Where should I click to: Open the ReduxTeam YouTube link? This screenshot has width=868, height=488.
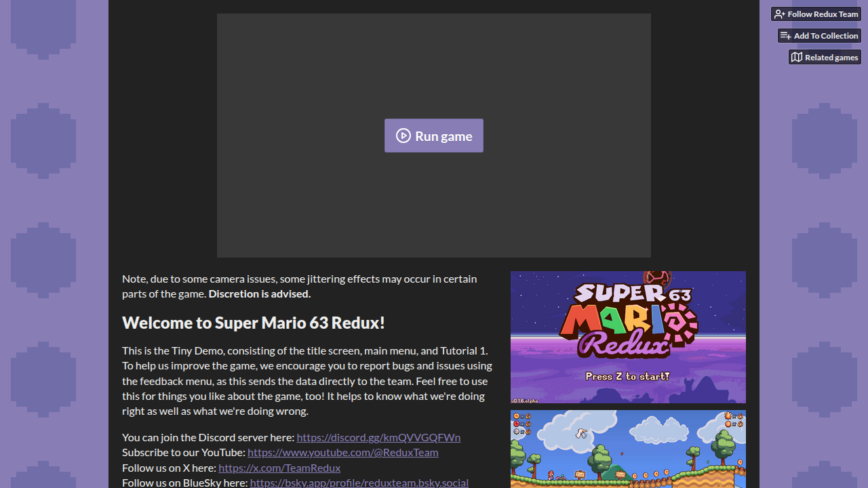[x=343, y=452]
